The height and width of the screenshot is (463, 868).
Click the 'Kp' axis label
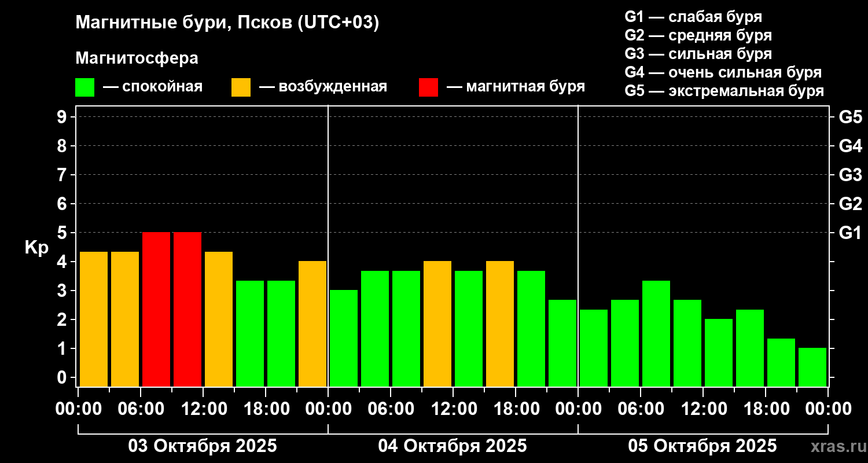36,248
